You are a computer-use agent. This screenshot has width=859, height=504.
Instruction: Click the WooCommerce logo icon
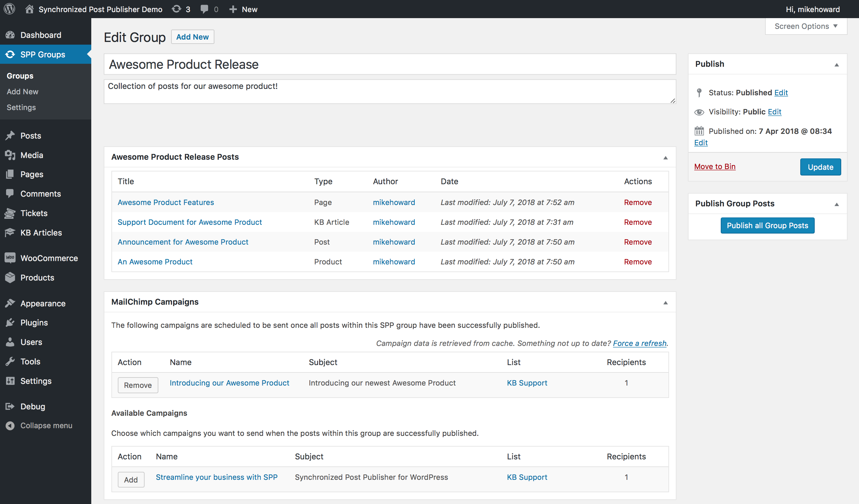(10, 258)
